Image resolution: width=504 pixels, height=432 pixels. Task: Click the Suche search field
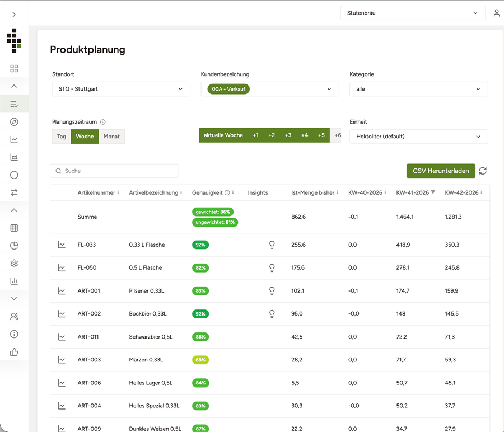[x=114, y=171]
